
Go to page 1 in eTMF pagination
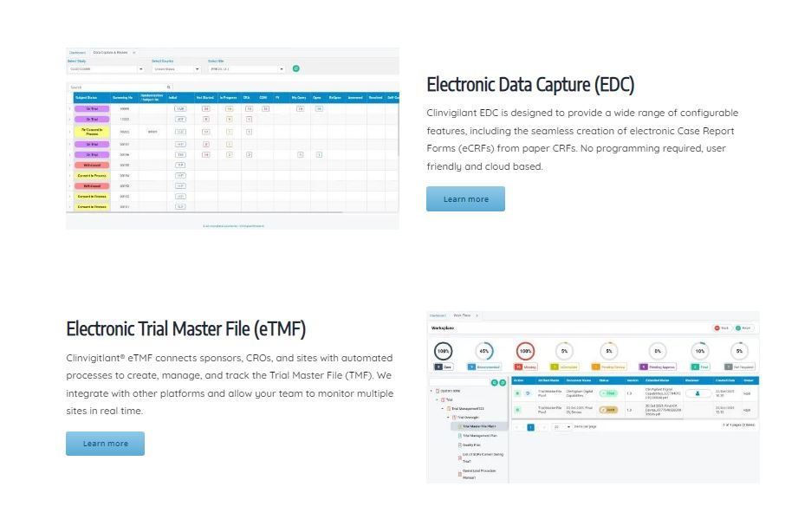[530, 427]
